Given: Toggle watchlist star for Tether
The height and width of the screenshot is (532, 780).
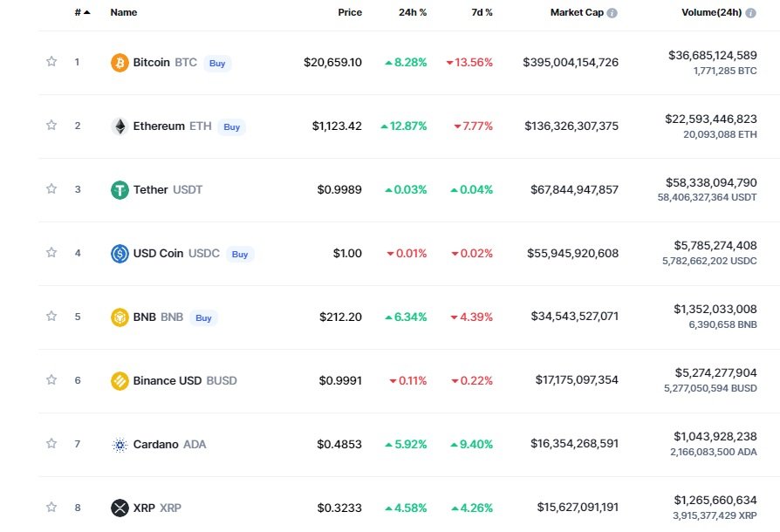Looking at the screenshot, I should (x=51, y=189).
